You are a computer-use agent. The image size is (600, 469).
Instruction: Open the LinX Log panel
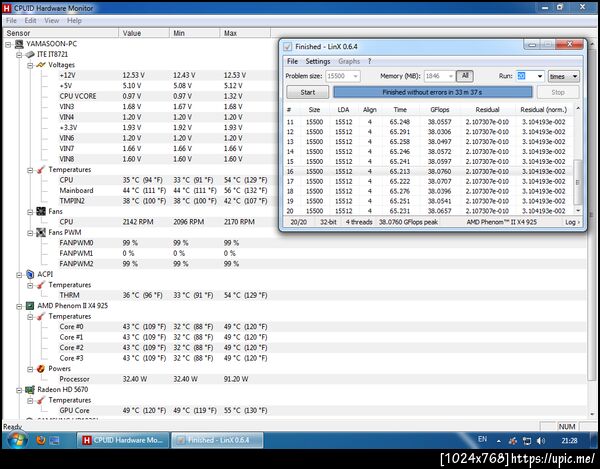click(572, 222)
